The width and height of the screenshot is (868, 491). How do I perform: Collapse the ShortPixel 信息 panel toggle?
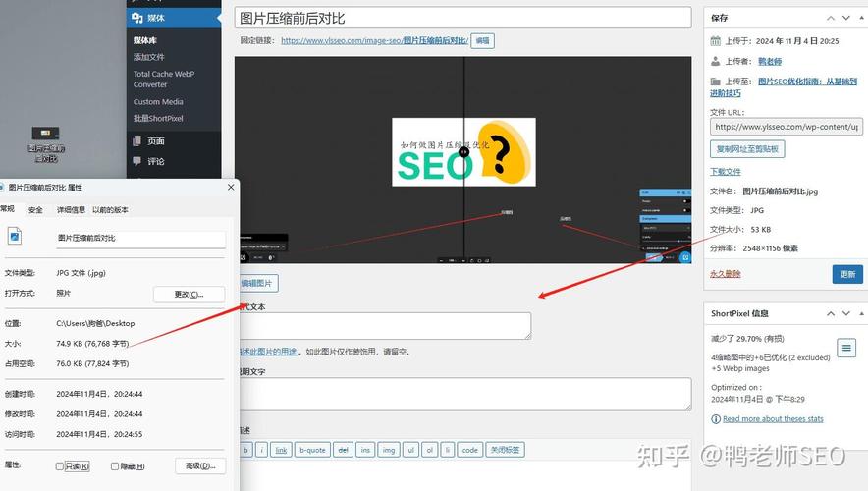[x=861, y=313]
